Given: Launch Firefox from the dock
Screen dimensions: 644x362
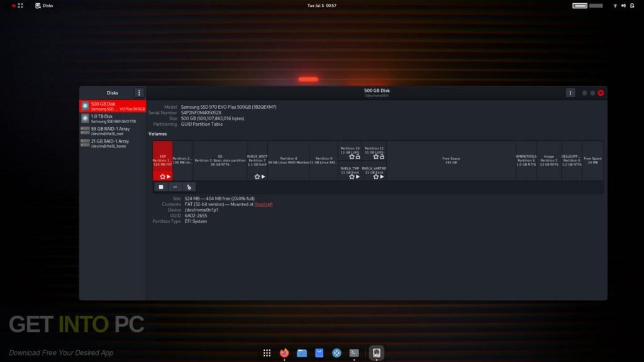Looking at the screenshot, I should [x=283, y=353].
